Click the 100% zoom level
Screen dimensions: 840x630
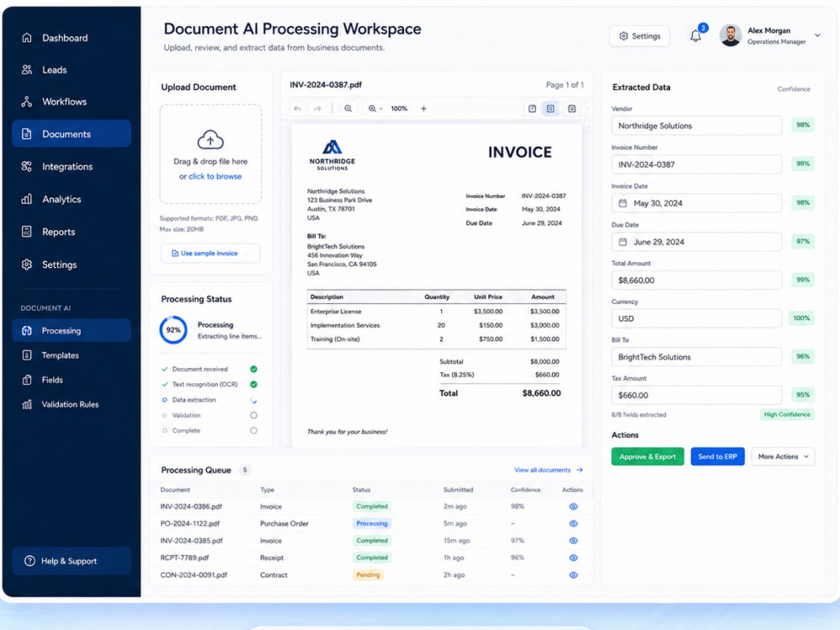[399, 108]
